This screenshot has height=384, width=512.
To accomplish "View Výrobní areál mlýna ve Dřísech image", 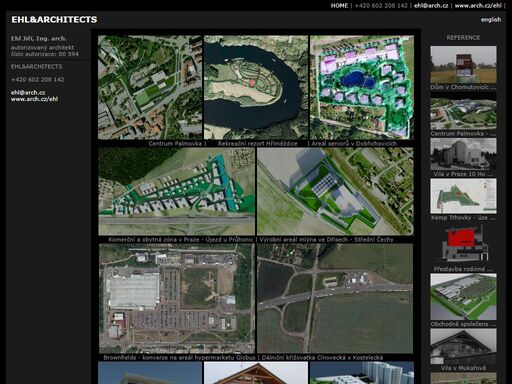I will (335, 192).
